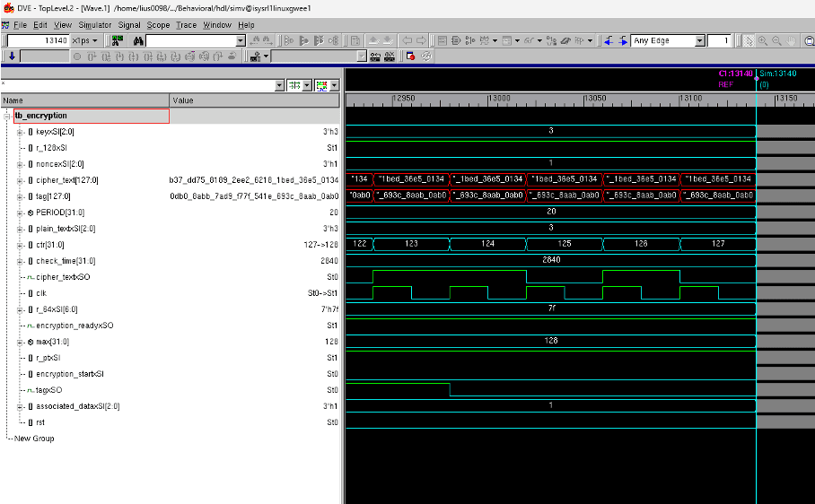
Task: Open the dropdown beside the waveform display icon
Action: tap(307, 85)
